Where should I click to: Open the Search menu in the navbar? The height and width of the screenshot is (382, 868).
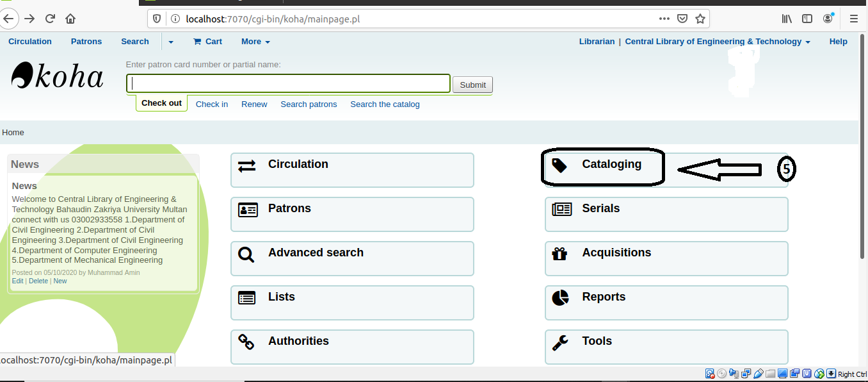134,42
